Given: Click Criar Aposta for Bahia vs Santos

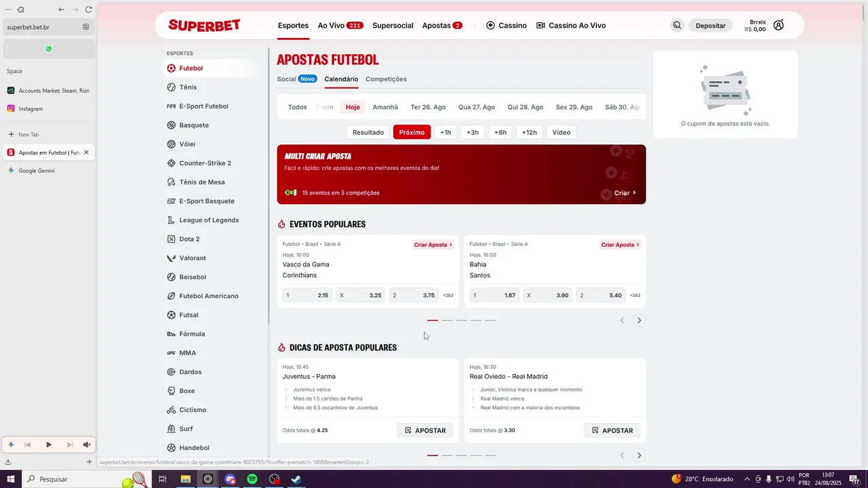Looking at the screenshot, I should point(620,245).
